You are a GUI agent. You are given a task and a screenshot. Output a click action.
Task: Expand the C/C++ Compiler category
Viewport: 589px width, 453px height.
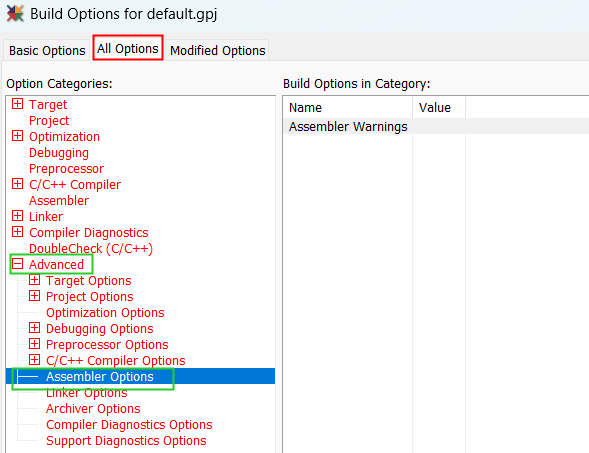(17, 184)
